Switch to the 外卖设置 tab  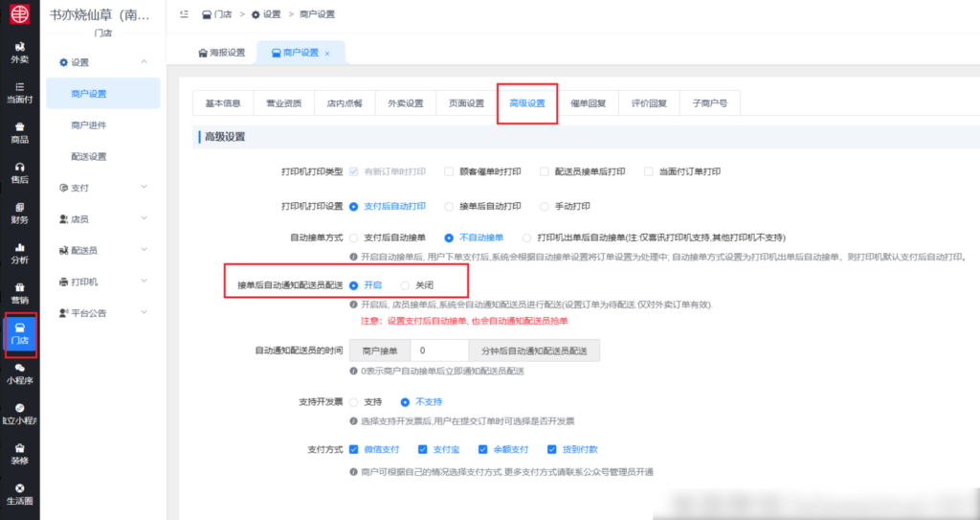pyautogui.click(x=406, y=103)
